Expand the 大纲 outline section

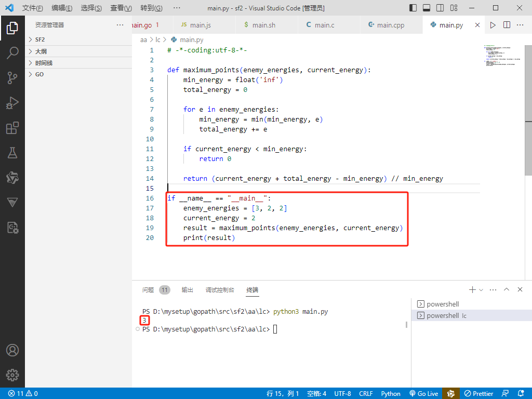pyautogui.click(x=78, y=51)
